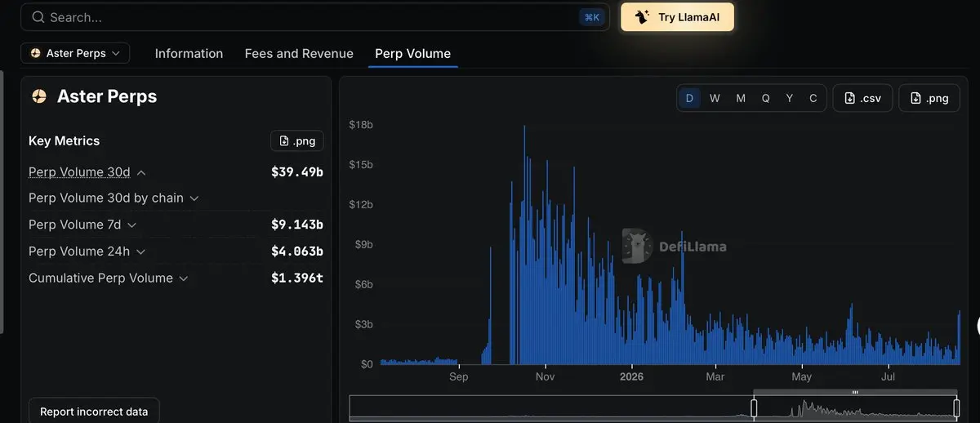Focus the Search input field
The width and height of the screenshot is (980, 423).
314,17
